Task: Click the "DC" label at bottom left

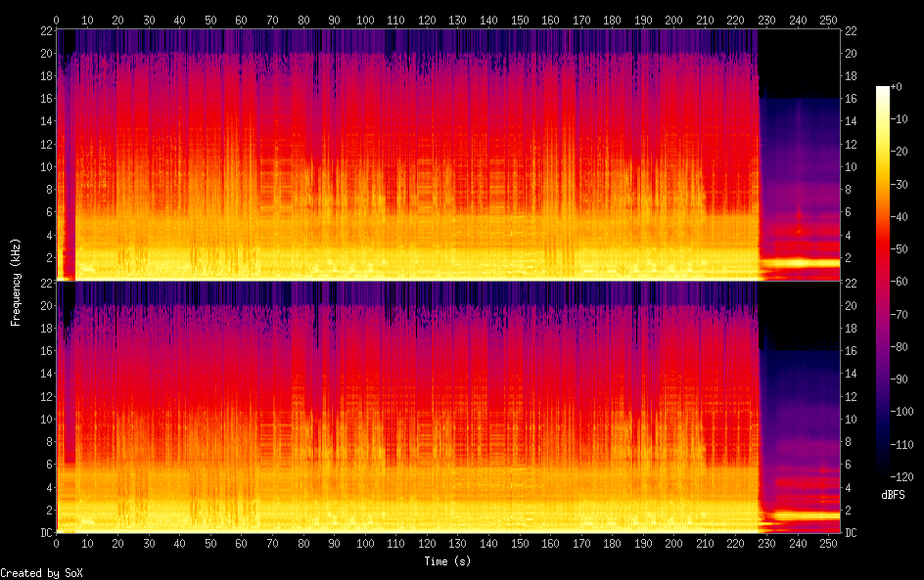Action: point(45,533)
